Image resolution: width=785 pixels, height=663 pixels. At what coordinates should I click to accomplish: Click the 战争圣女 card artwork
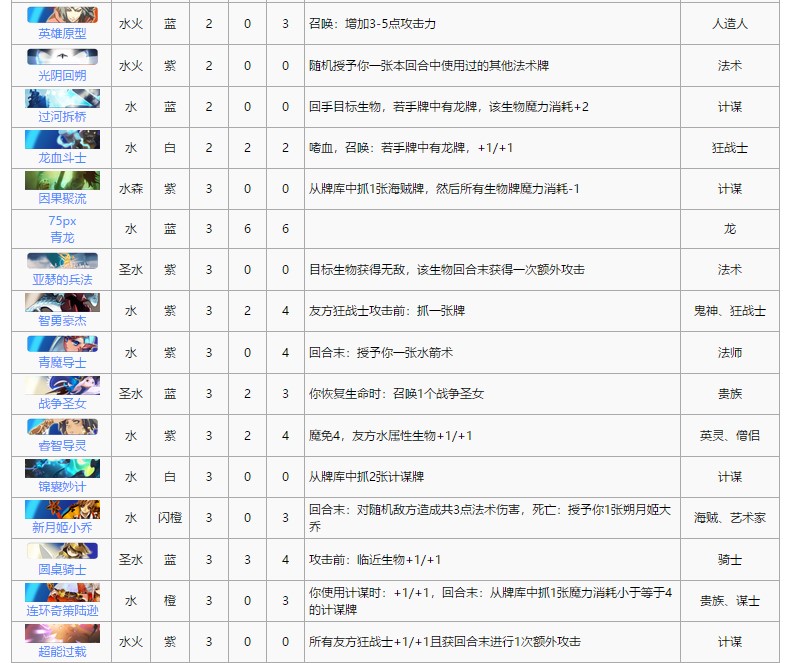(x=62, y=385)
